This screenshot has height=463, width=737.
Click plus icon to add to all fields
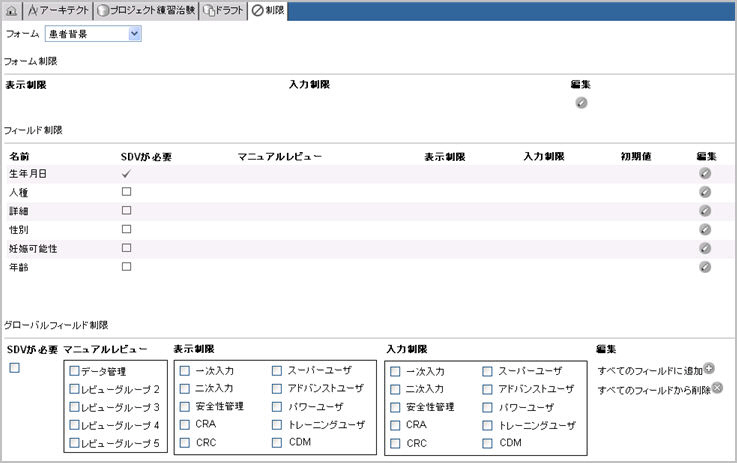coord(709,369)
